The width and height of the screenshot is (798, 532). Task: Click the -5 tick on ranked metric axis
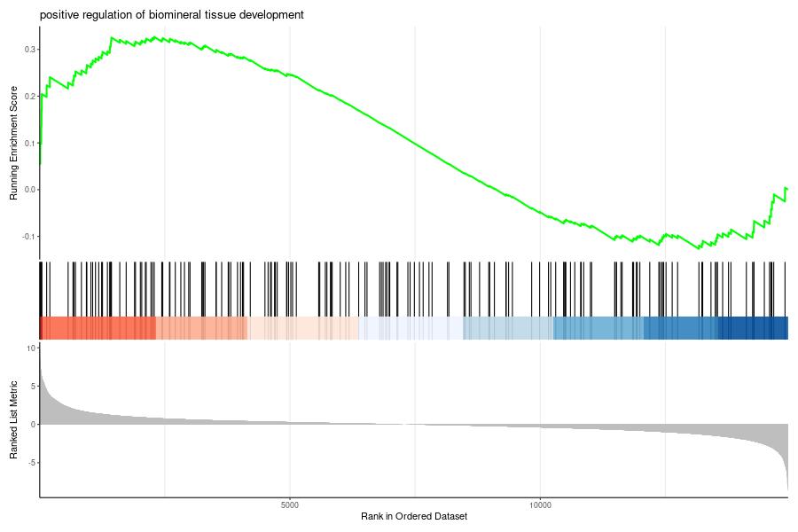(x=30, y=462)
